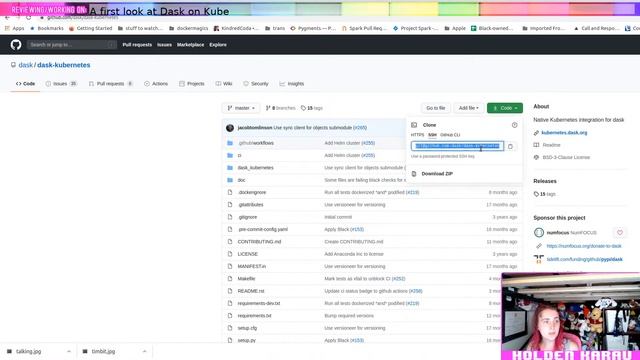The image size is (640, 360).
Task: Open CONTRIBUTING.md file
Action: coord(259,242)
